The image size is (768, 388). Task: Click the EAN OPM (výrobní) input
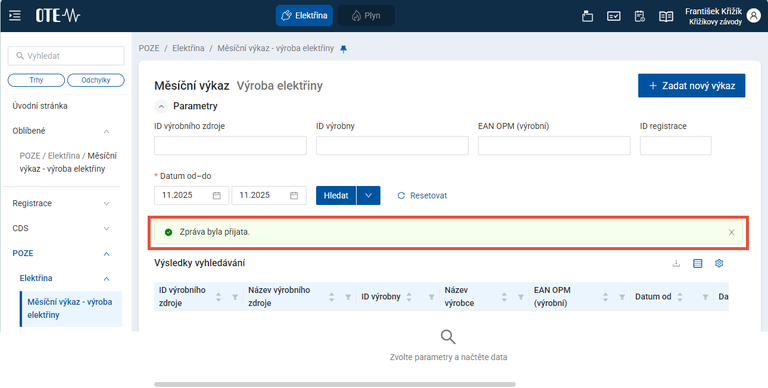(x=554, y=146)
